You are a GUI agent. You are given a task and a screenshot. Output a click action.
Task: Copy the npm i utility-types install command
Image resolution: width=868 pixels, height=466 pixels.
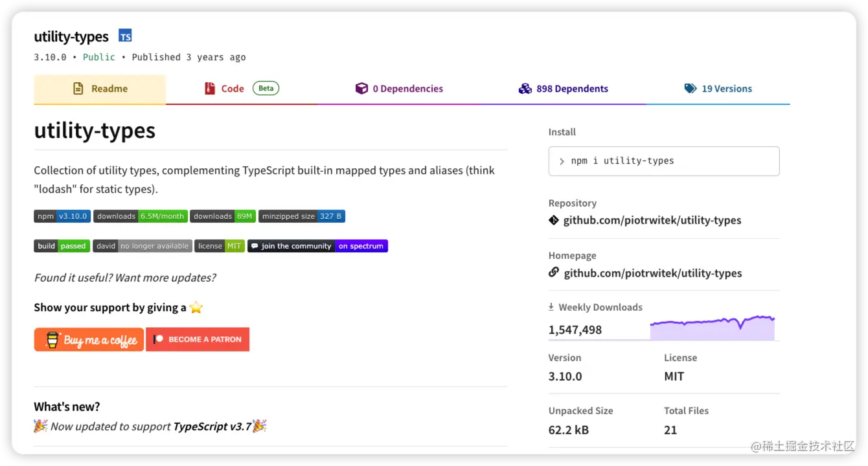coord(664,161)
